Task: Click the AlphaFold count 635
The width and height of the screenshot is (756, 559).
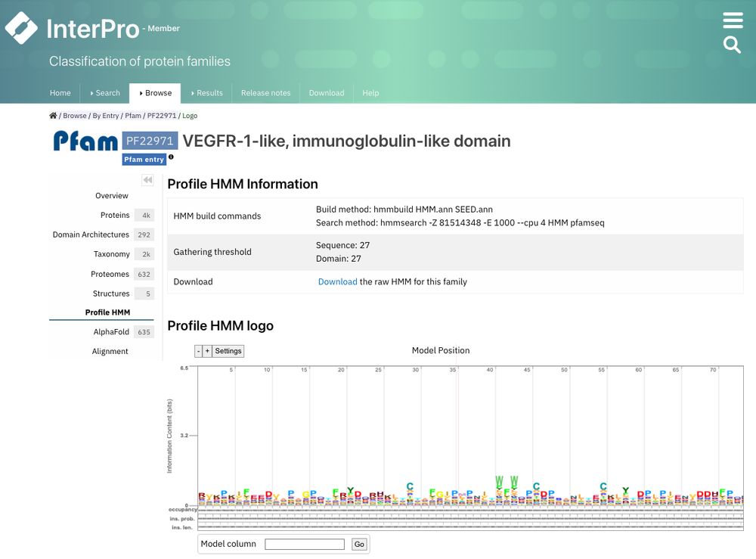Action: 144,332
